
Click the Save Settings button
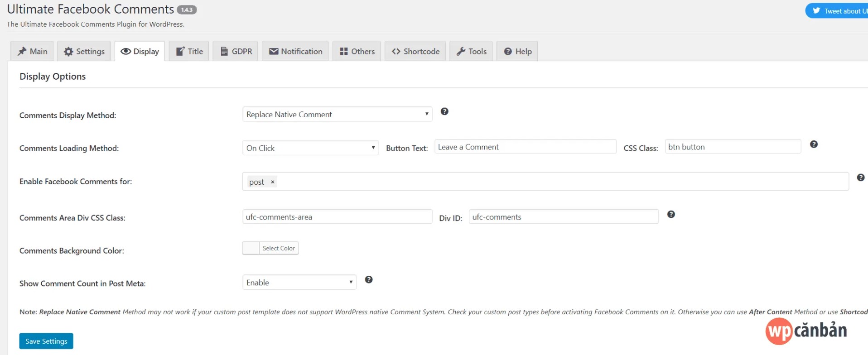tap(46, 341)
